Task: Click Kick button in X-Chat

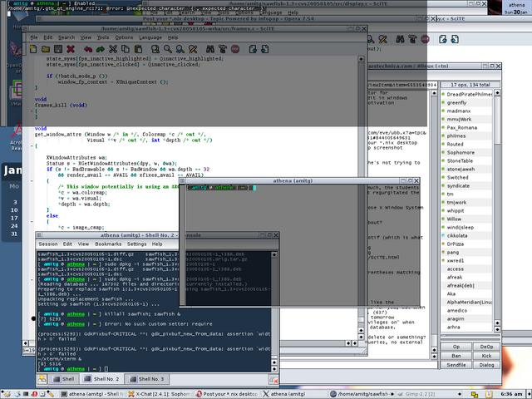Action: pyautogui.click(x=486, y=356)
